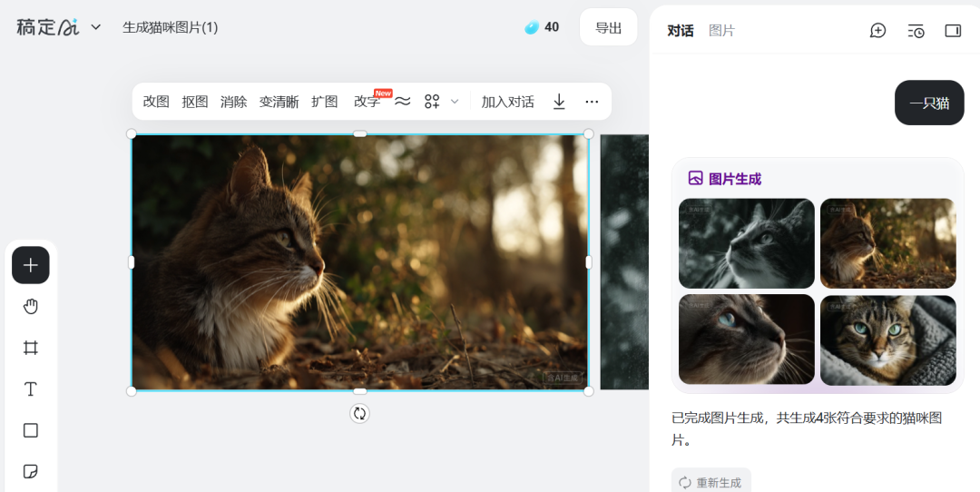Viewport: 980px width, 492px height.
Task: Click the 导出 export button
Action: coord(608,27)
